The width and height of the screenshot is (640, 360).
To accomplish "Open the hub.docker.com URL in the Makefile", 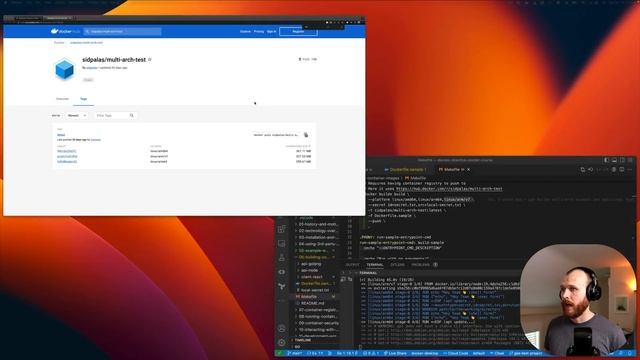I will point(449,189).
